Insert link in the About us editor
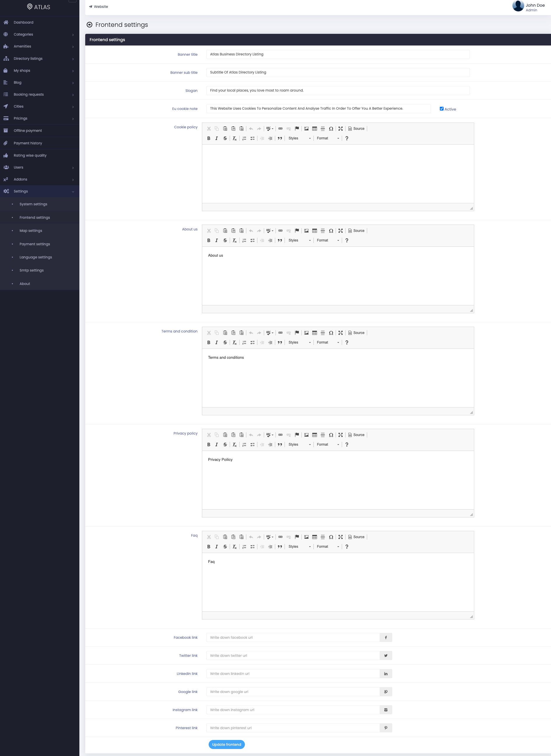 (x=280, y=231)
